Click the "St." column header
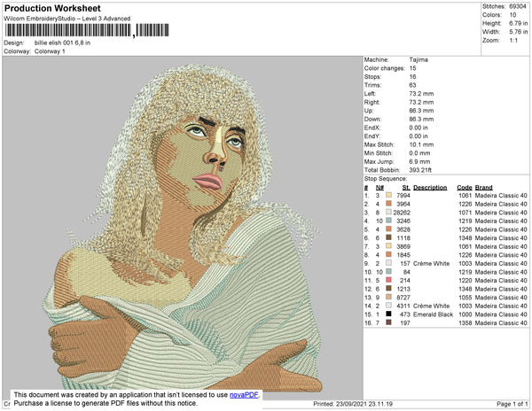Viewport: 532px width, 411px height. pyautogui.click(x=406, y=188)
